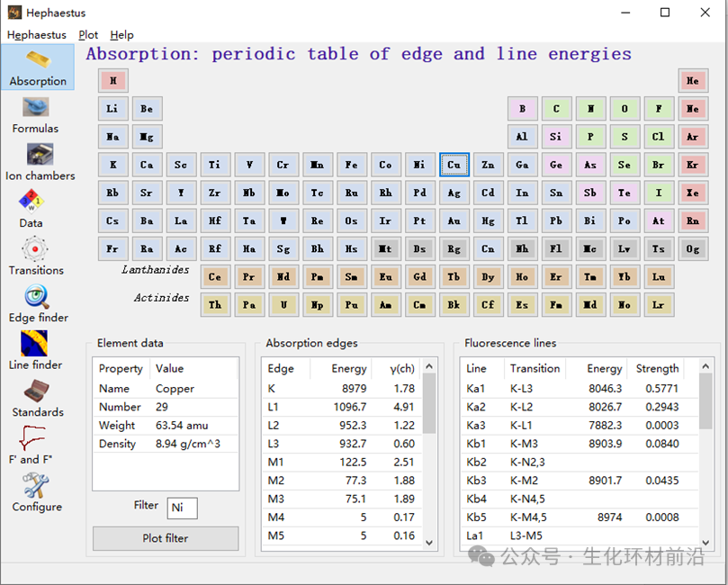The width and height of the screenshot is (728, 585).
Task: Open the Help menu
Action: tap(121, 35)
